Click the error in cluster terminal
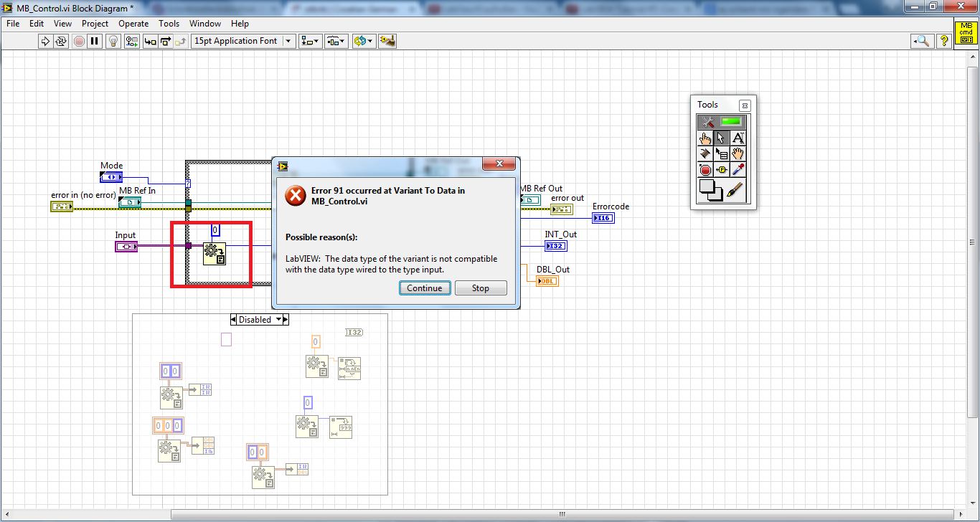 coord(62,207)
